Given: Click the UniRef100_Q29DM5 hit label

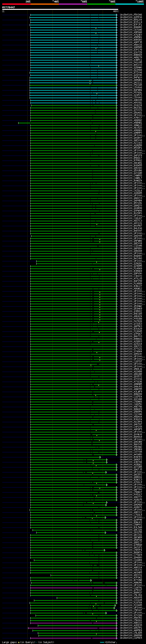Looking at the screenshot, I should pyautogui.click(x=131, y=266).
